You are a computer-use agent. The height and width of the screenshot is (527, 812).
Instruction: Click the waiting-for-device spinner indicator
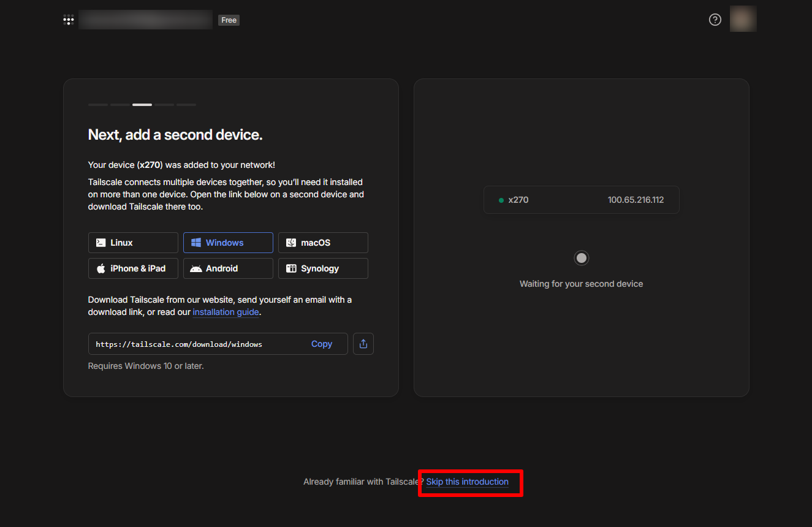pos(581,258)
